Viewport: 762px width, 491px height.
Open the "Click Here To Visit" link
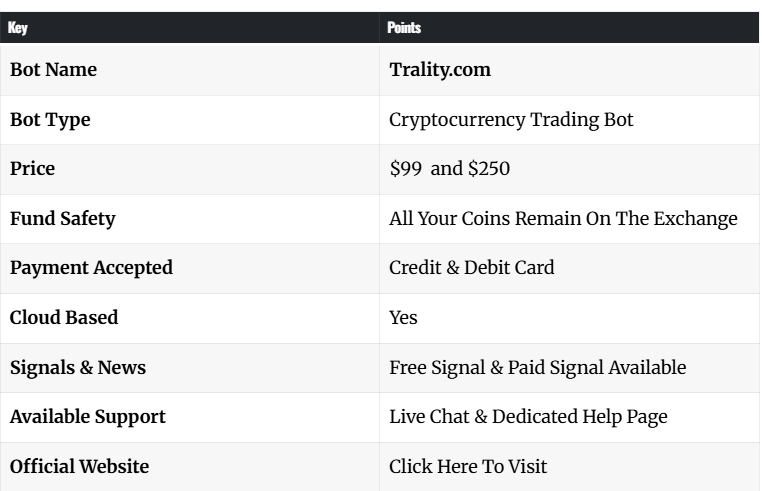pyautogui.click(x=468, y=467)
